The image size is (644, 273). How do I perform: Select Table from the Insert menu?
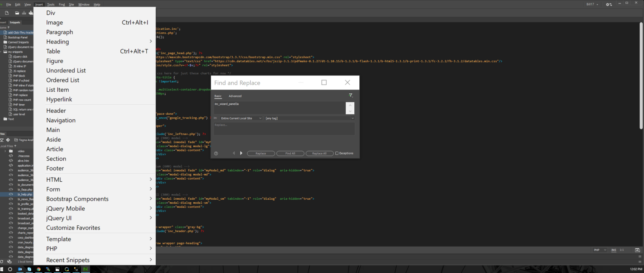(53, 51)
